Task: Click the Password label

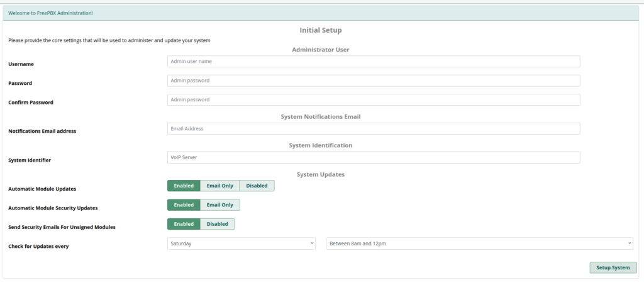Action: (20, 84)
